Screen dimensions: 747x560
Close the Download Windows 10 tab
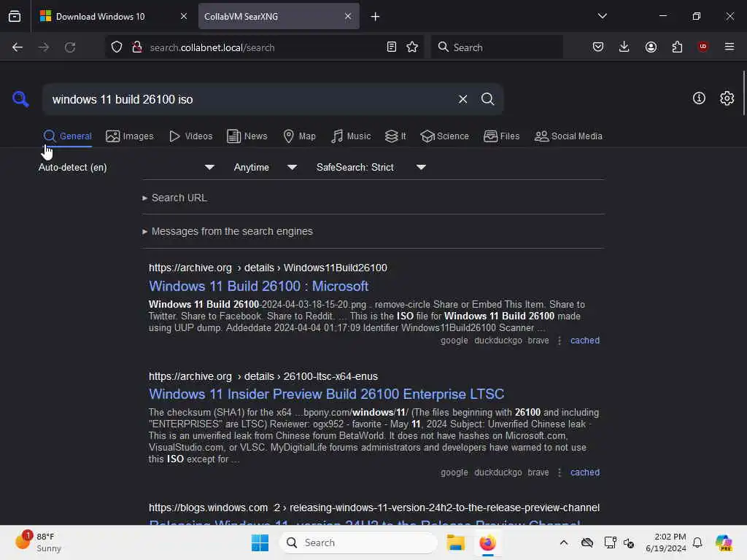click(x=183, y=16)
